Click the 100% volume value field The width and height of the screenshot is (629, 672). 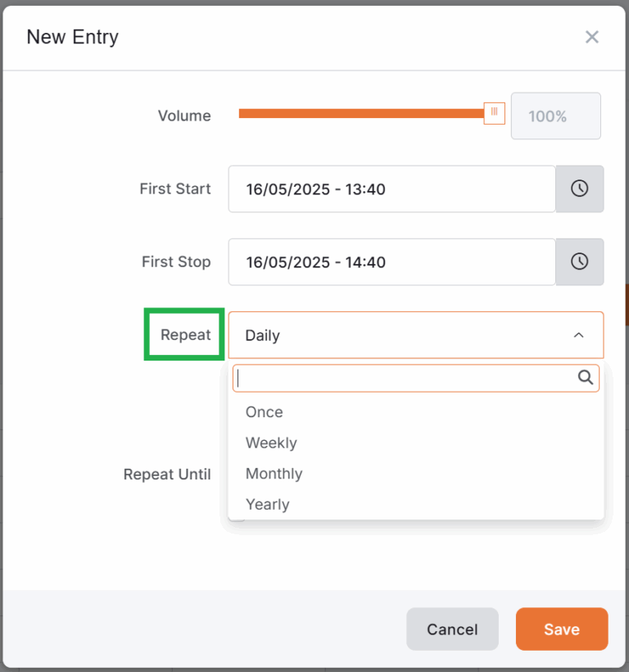pyautogui.click(x=555, y=116)
